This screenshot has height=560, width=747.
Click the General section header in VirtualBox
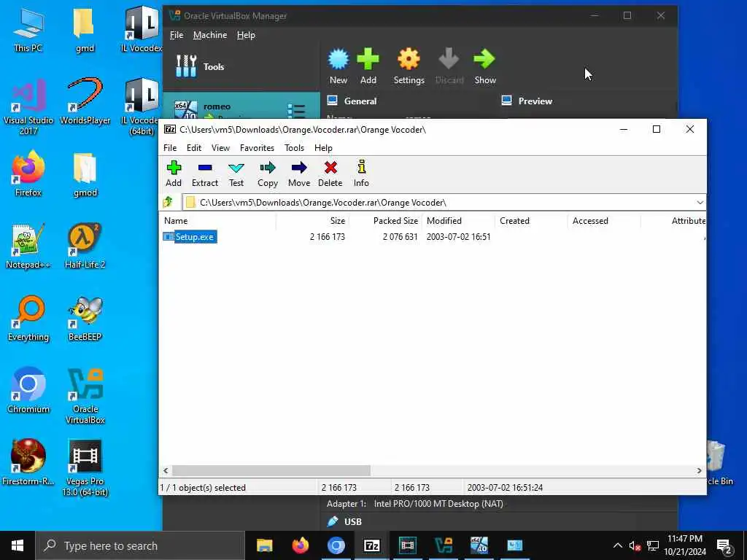pos(352,101)
